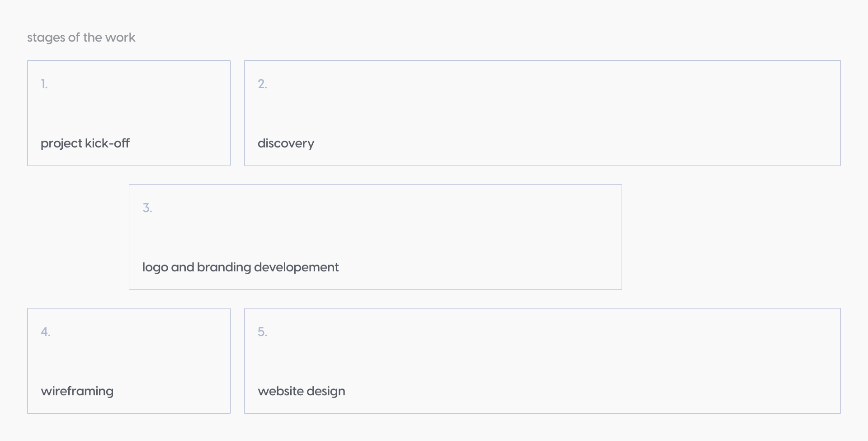
Task: Click the word 'developement' in stage three
Action: point(296,267)
